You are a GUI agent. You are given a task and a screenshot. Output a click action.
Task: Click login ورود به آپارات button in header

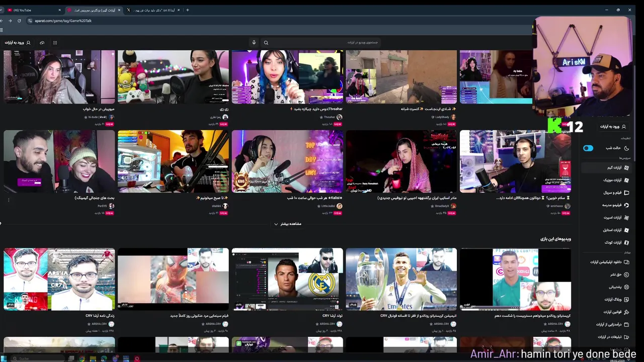tap(18, 43)
